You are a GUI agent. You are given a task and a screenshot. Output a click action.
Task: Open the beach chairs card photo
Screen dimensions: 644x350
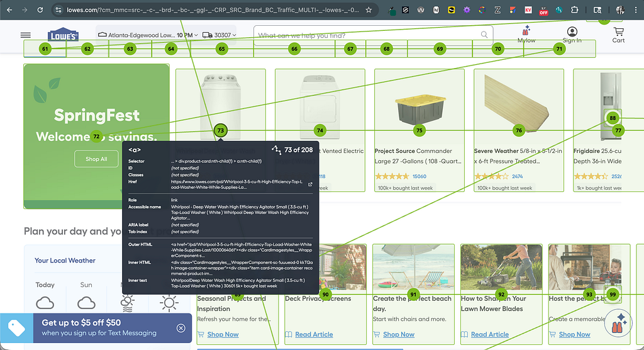point(414,268)
